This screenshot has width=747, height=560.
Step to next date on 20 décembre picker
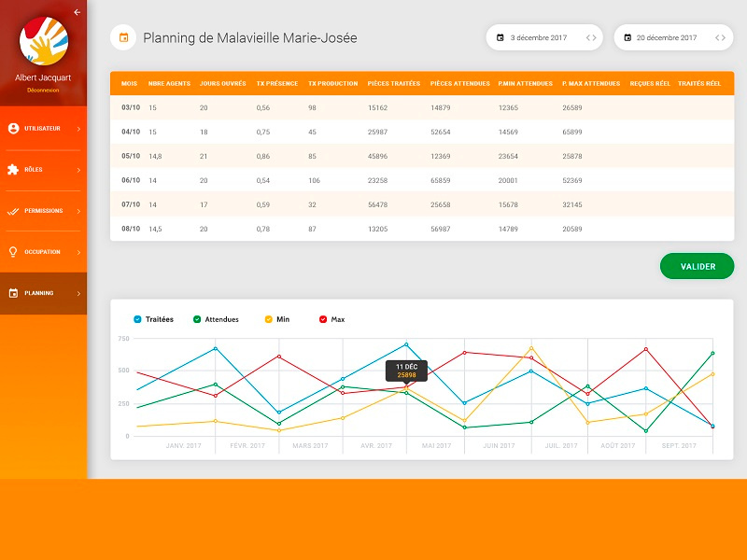click(724, 38)
